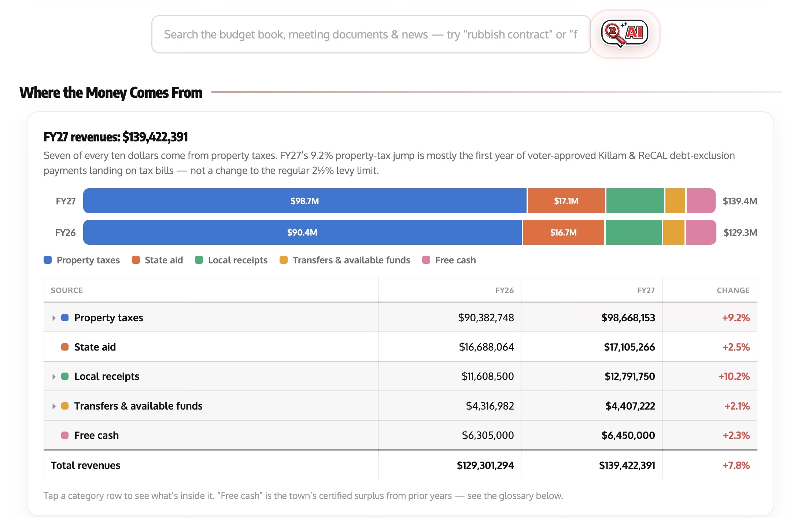Click the Total revenues row
This screenshot has height=518, width=812.
click(400, 465)
